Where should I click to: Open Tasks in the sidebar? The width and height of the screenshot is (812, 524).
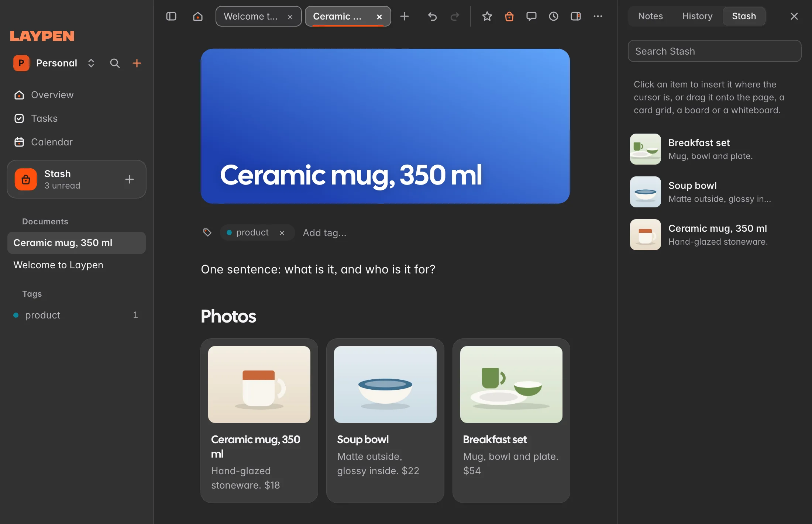[x=76, y=118]
